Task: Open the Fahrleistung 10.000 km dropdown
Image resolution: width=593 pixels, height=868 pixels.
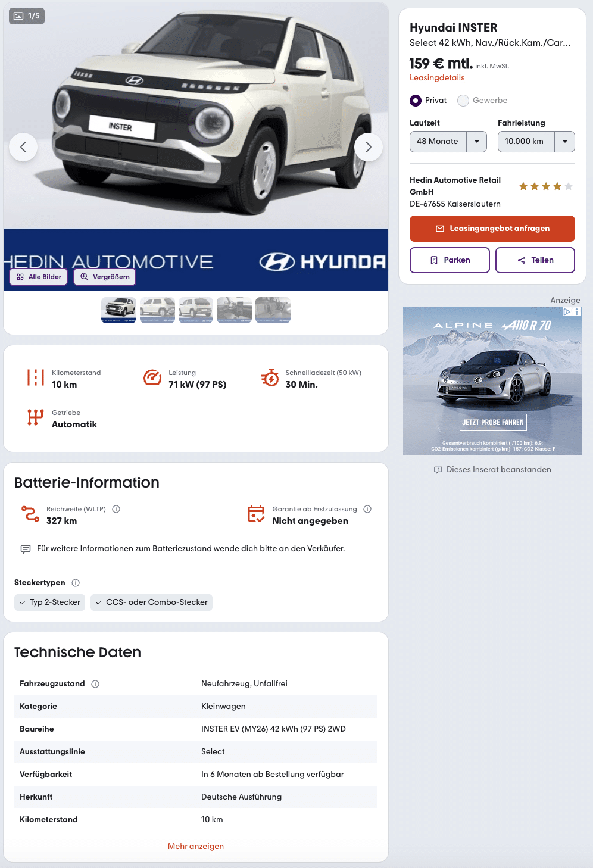Action: [x=536, y=142]
